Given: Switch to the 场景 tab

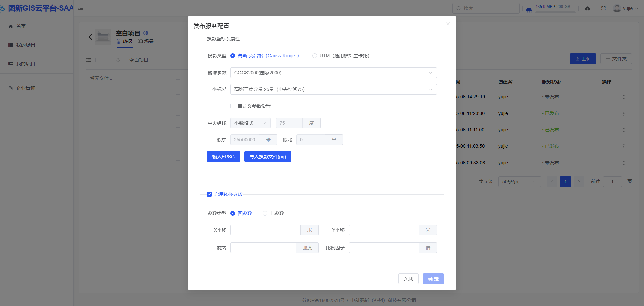Looking at the screenshot, I should [146, 41].
